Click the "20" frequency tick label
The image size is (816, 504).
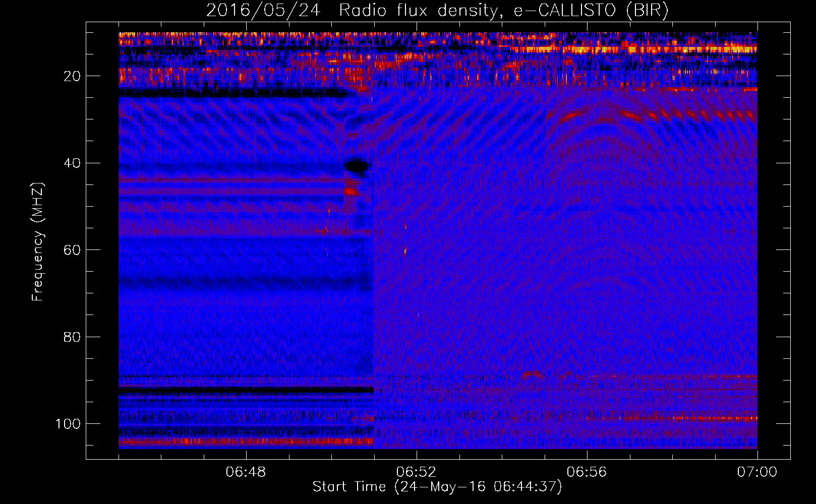coord(72,76)
